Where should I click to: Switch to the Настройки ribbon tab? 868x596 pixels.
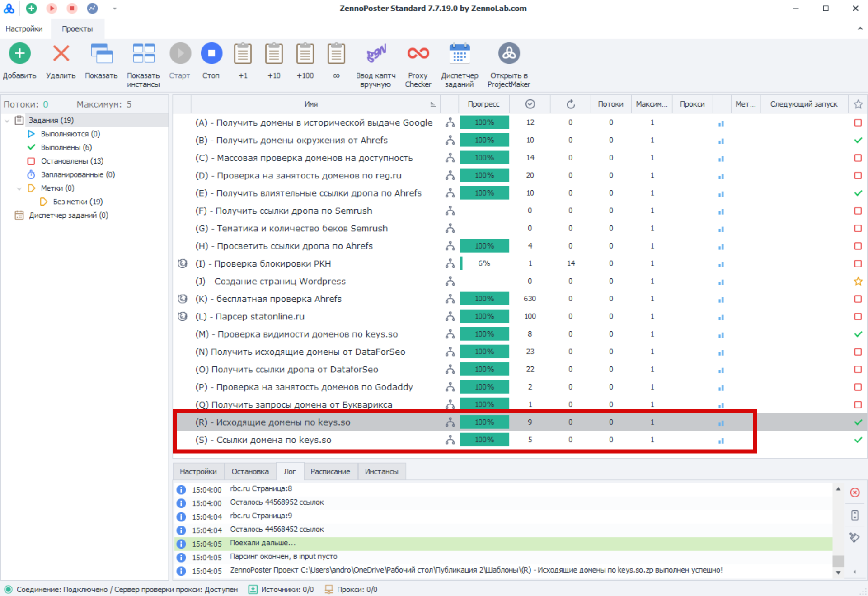coord(24,28)
